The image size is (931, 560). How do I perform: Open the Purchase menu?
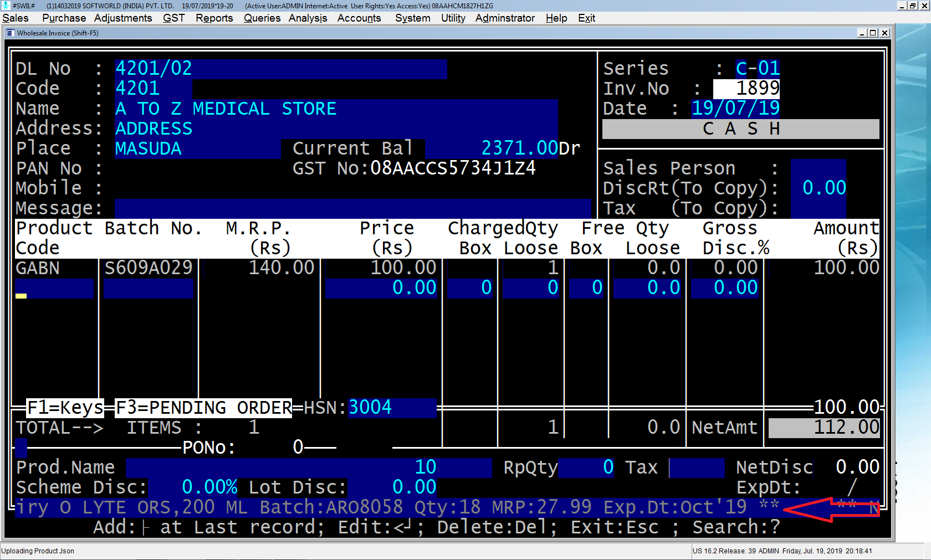pos(64,18)
